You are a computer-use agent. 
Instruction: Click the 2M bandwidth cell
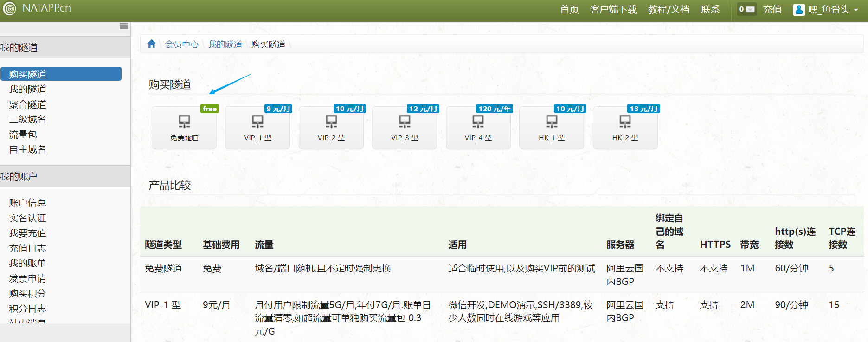point(747,305)
